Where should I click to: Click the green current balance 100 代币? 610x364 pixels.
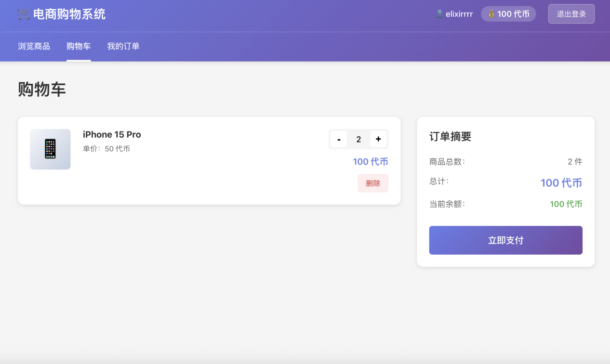(x=566, y=204)
